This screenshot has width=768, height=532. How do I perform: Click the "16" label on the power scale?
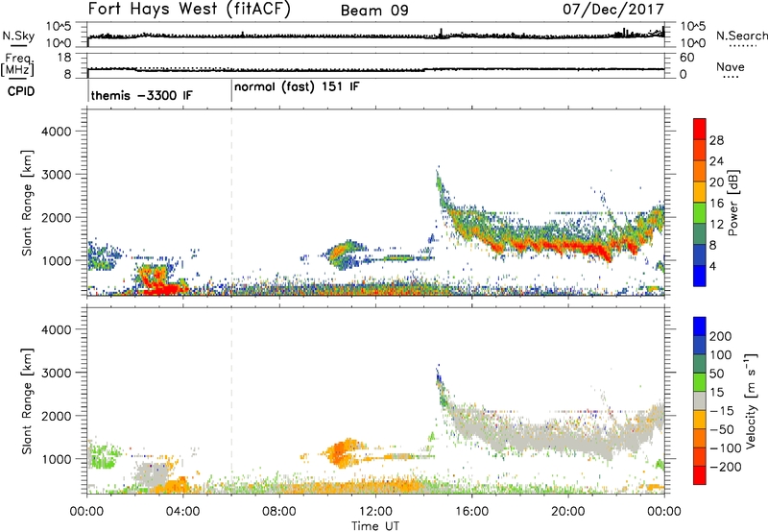click(716, 204)
